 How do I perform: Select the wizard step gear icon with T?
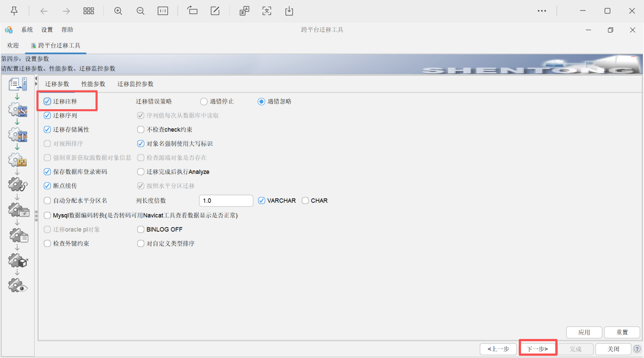coord(18,135)
